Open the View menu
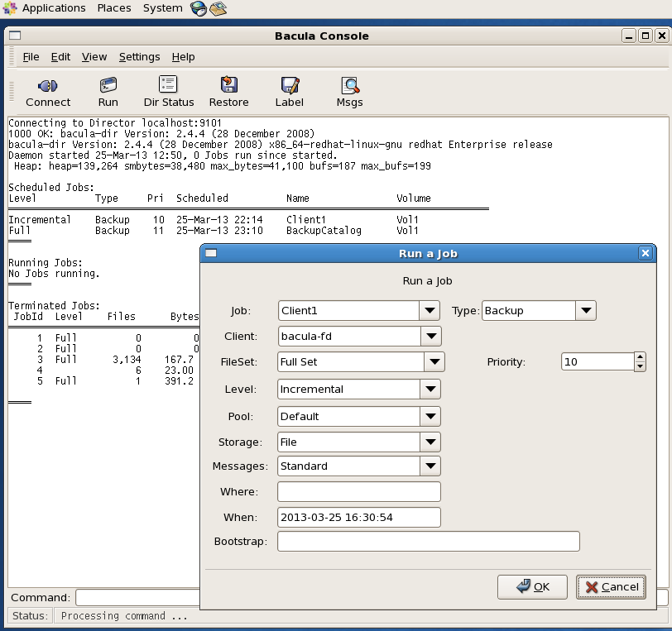The height and width of the screenshot is (631, 672). (x=94, y=57)
